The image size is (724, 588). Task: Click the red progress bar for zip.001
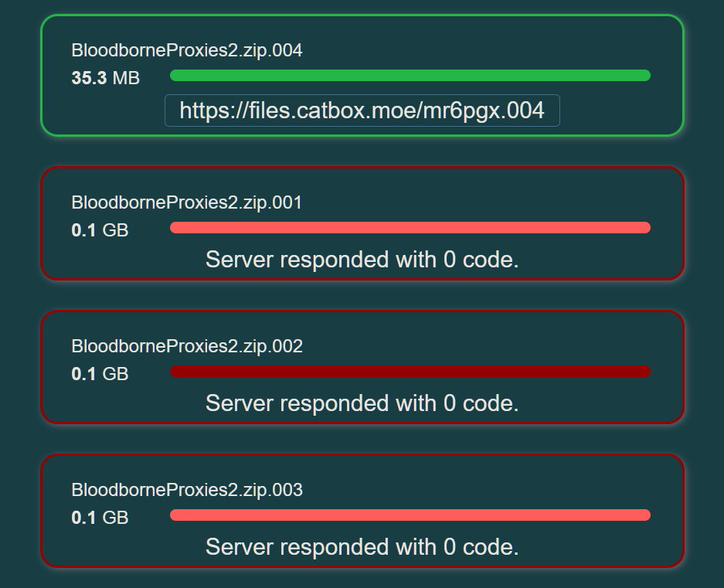click(410, 228)
